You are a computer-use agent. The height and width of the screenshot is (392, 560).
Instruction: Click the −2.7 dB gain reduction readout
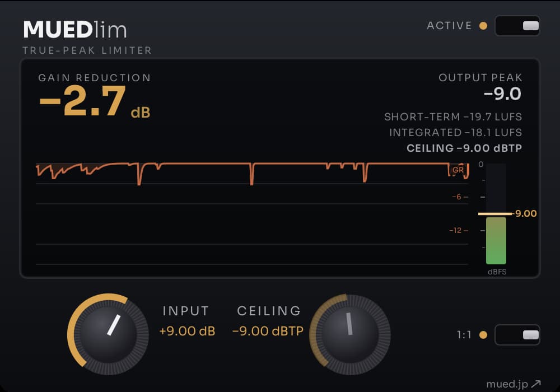tap(95, 102)
